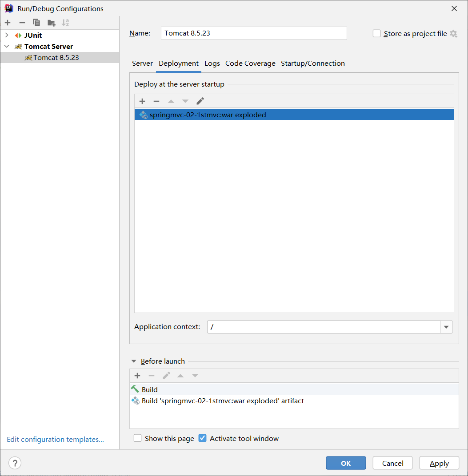Open project file storage settings gear

453,33
